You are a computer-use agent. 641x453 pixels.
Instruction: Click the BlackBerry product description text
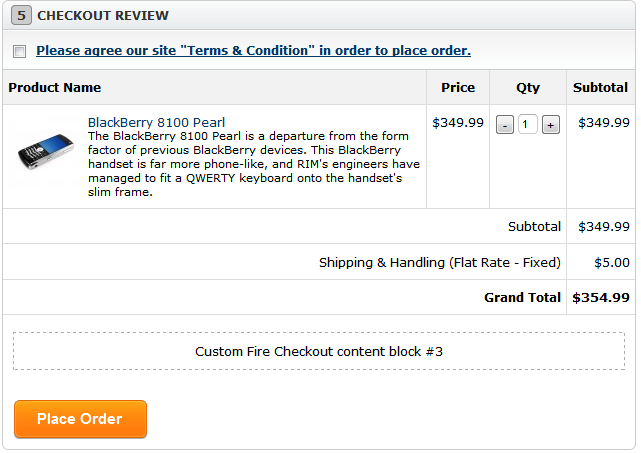(x=254, y=164)
